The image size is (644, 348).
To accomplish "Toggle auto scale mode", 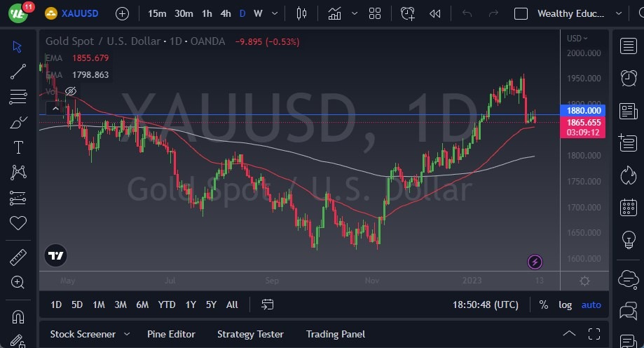I will [x=591, y=304].
